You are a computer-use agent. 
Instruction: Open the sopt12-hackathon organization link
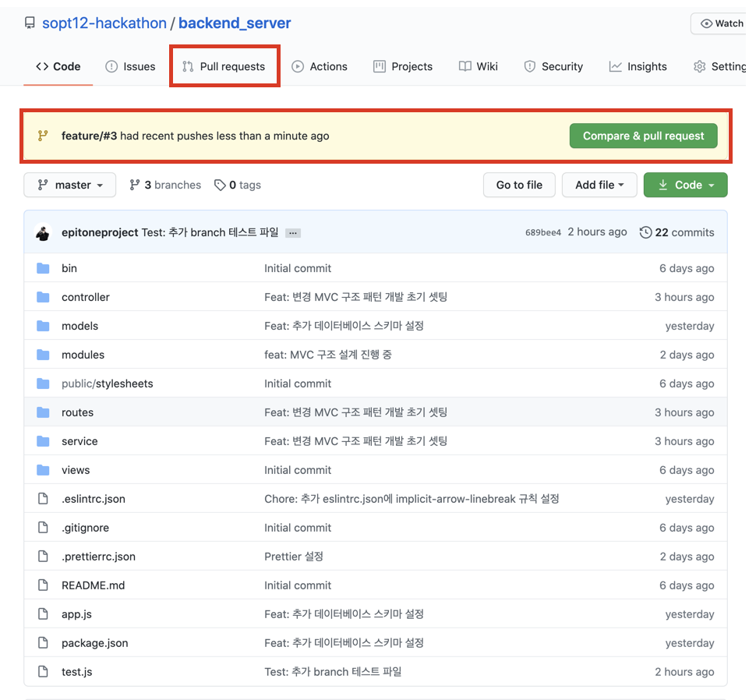pos(104,23)
